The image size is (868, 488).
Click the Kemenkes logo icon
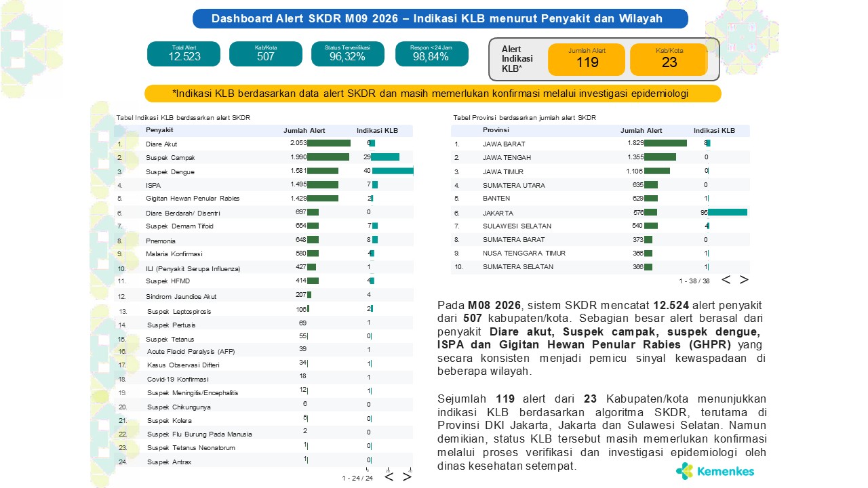point(684,470)
